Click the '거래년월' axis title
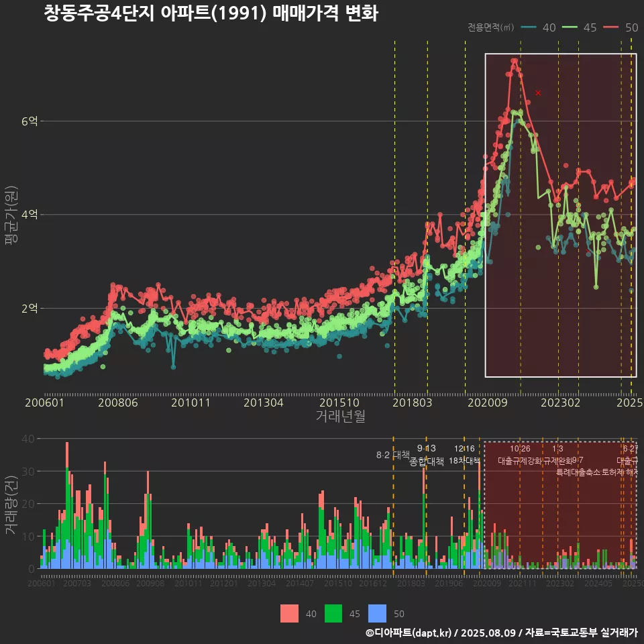 coord(341,416)
